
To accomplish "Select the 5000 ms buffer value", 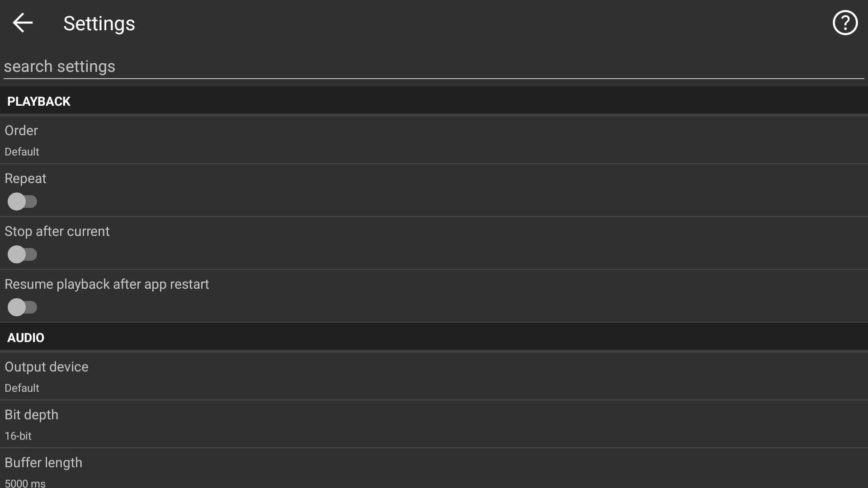I will (x=25, y=483).
